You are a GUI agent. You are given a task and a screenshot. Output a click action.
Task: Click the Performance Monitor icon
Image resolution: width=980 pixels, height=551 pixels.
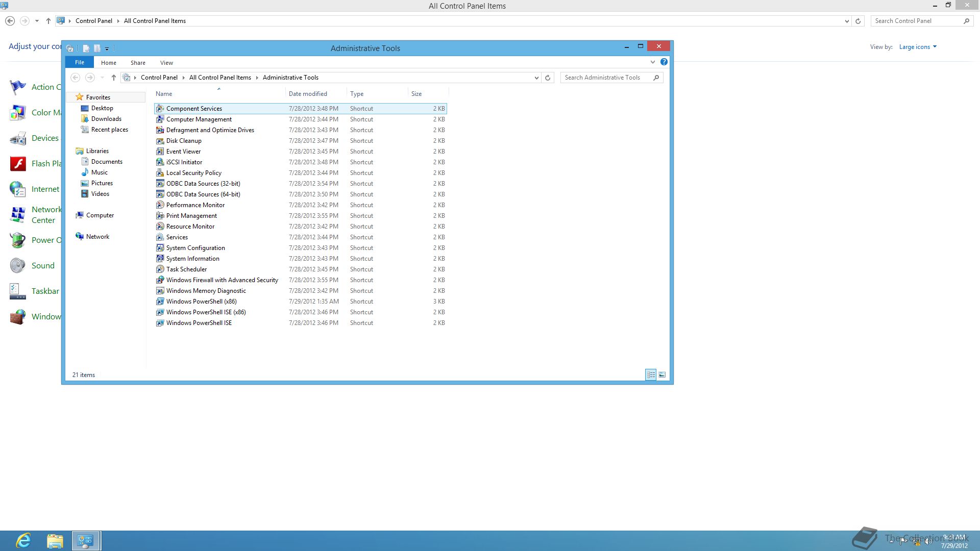(x=160, y=205)
